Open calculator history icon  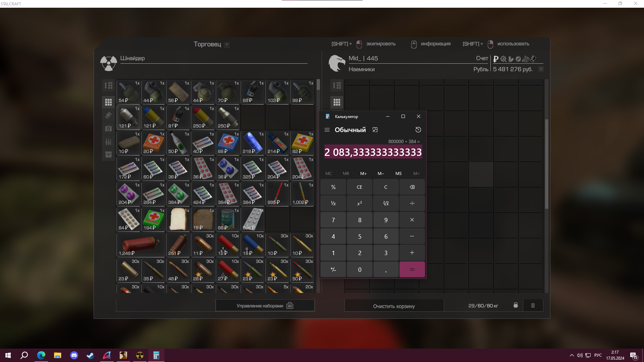pos(418,130)
